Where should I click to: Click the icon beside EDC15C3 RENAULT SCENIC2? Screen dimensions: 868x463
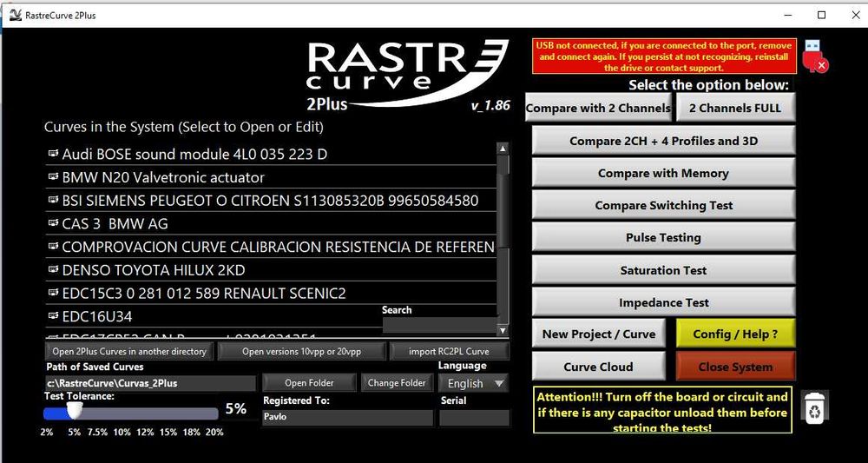[53, 292]
